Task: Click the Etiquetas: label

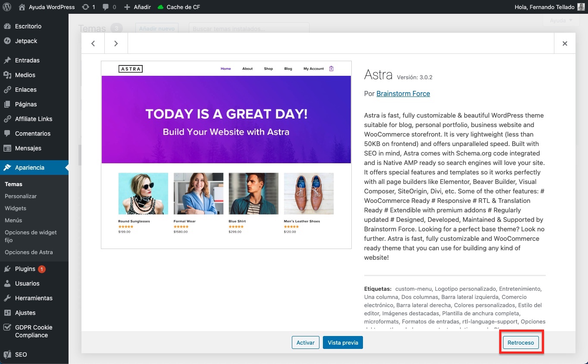Action: (x=378, y=289)
